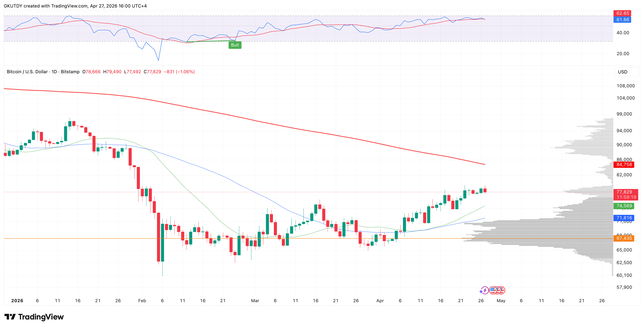Click the blue 61.66 RSI value tag

pyautogui.click(x=622, y=19)
